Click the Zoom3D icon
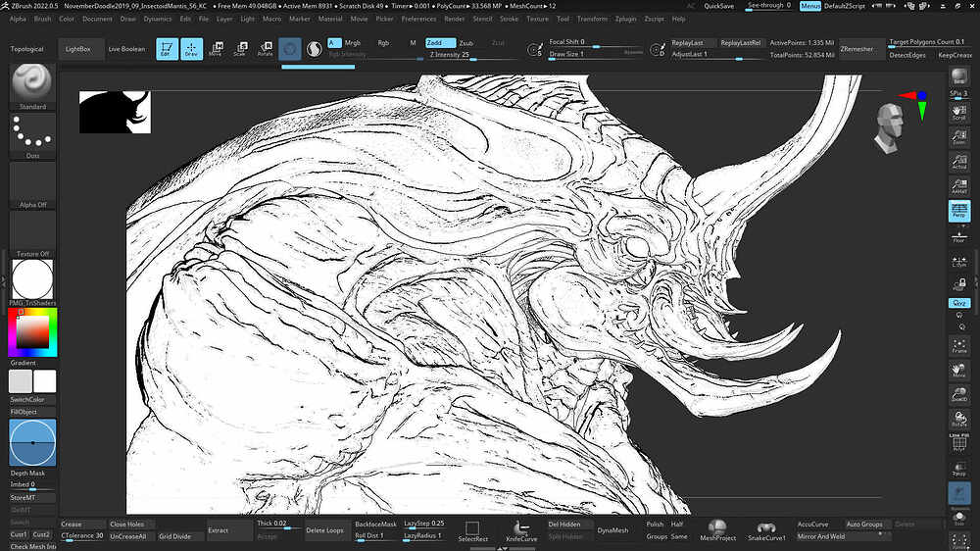This screenshot has height=551, width=980. click(959, 395)
